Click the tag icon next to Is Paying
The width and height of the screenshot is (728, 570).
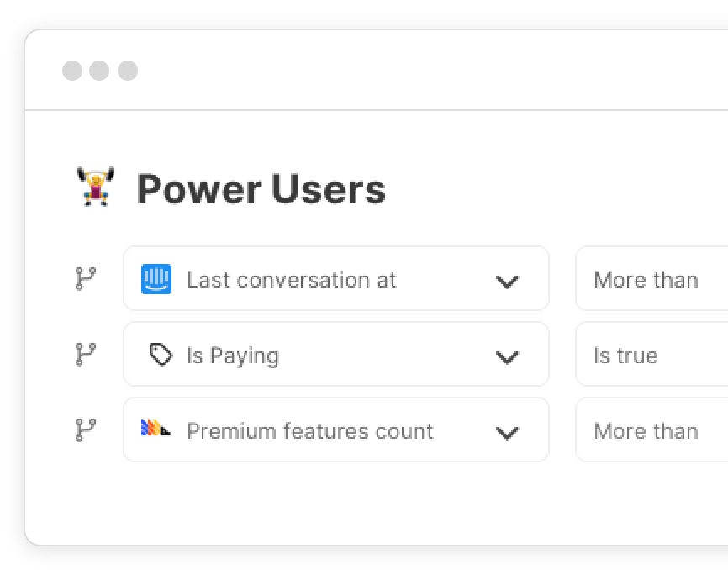(x=160, y=355)
